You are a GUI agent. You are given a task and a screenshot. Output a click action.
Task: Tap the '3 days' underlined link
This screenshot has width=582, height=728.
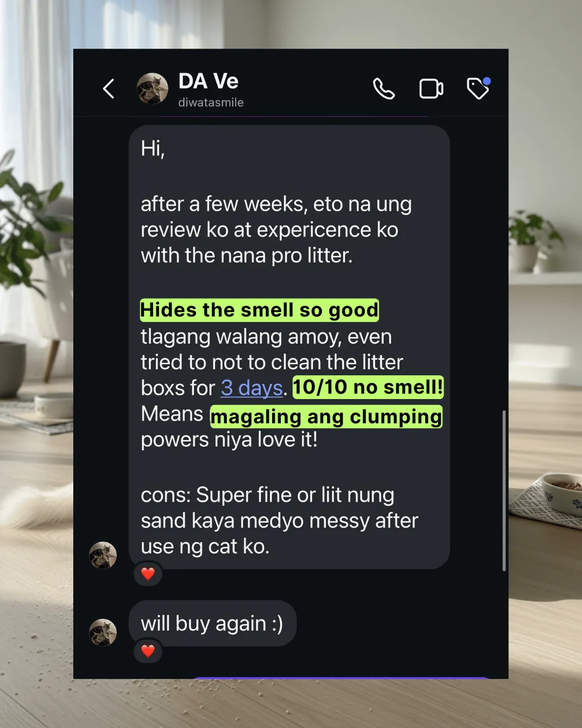(252, 388)
